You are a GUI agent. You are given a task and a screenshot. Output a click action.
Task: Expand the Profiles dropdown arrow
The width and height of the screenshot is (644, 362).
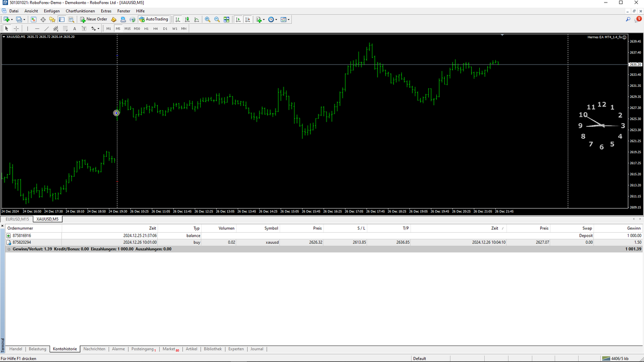tap(24, 19)
